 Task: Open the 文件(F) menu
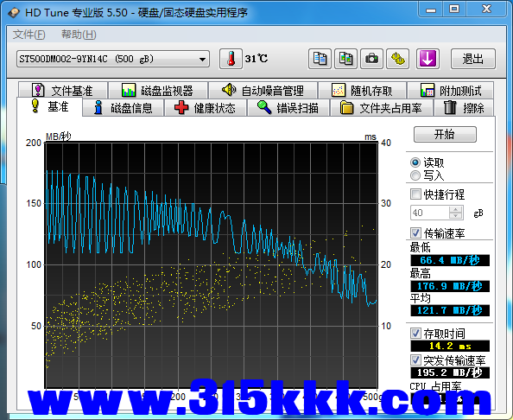pyautogui.click(x=28, y=35)
